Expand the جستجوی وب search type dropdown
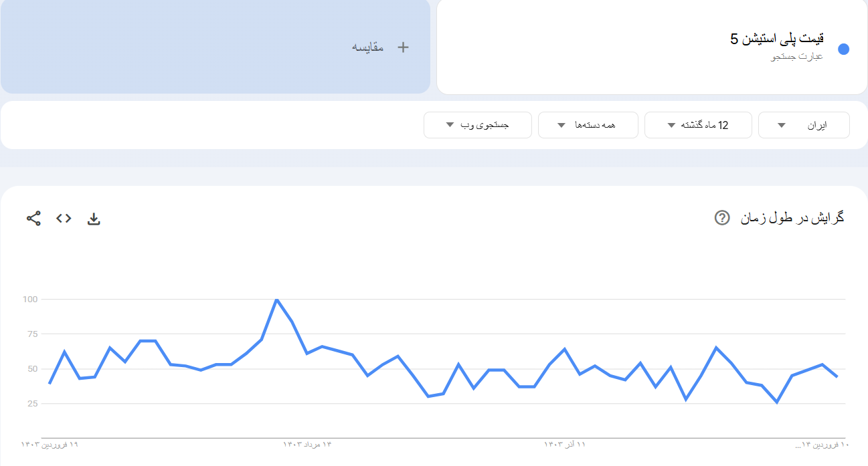Screen dimensions: 868x466 [477, 125]
